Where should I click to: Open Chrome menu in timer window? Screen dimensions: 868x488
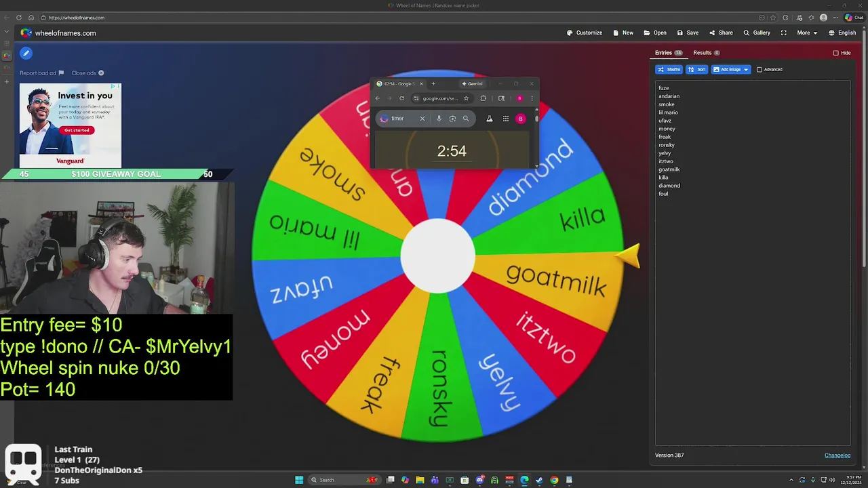tap(532, 98)
